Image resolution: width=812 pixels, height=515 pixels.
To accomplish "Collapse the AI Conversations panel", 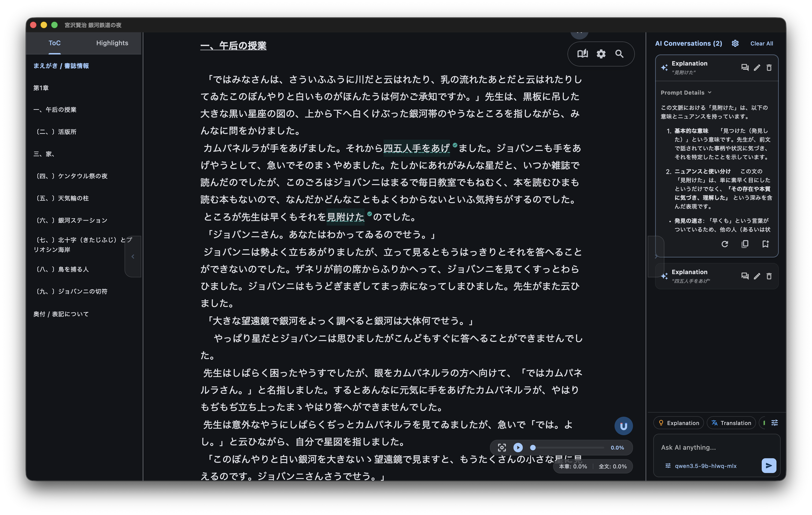I will point(656,256).
